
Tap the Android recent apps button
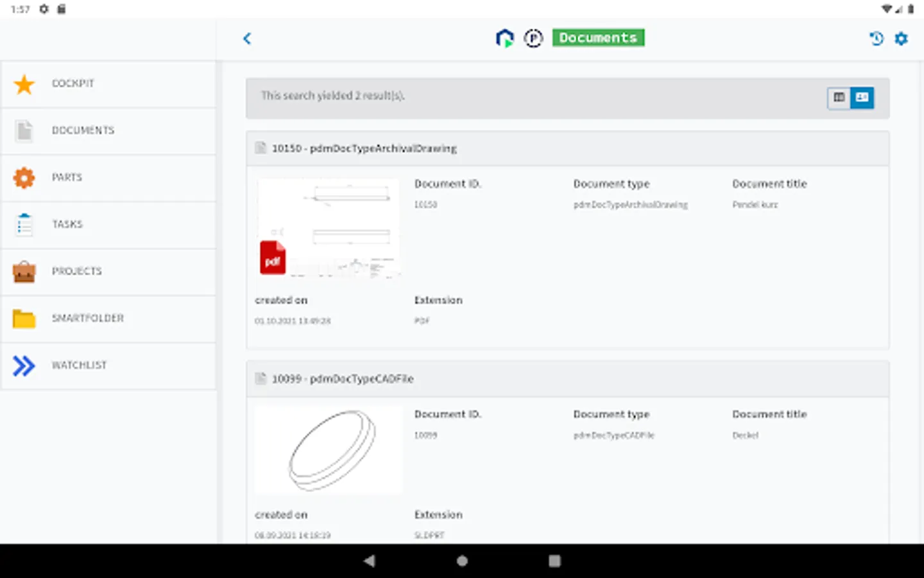[554, 561]
